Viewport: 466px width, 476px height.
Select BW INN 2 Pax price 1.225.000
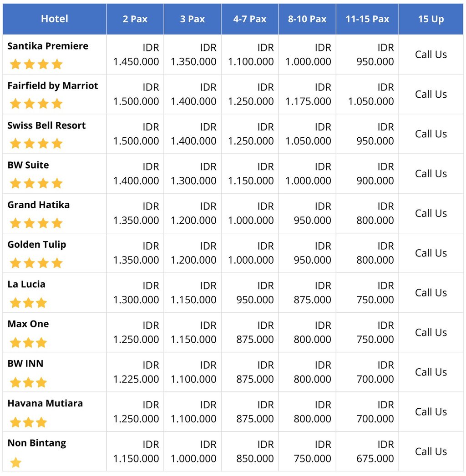(x=136, y=379)
